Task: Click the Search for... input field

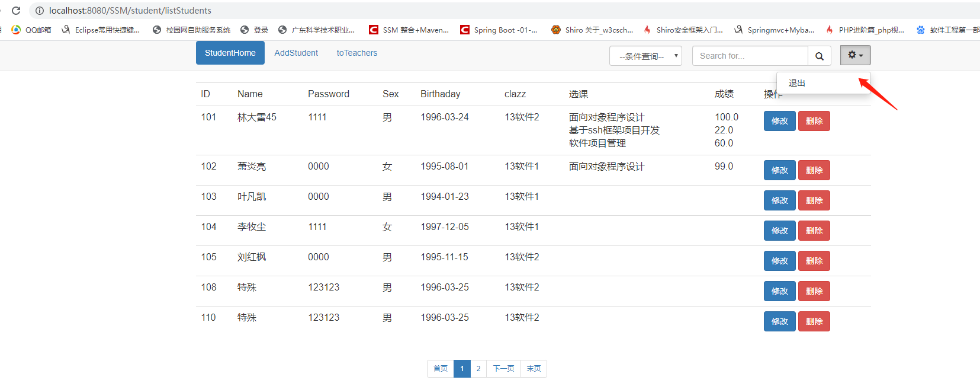Action: (750, 56)
